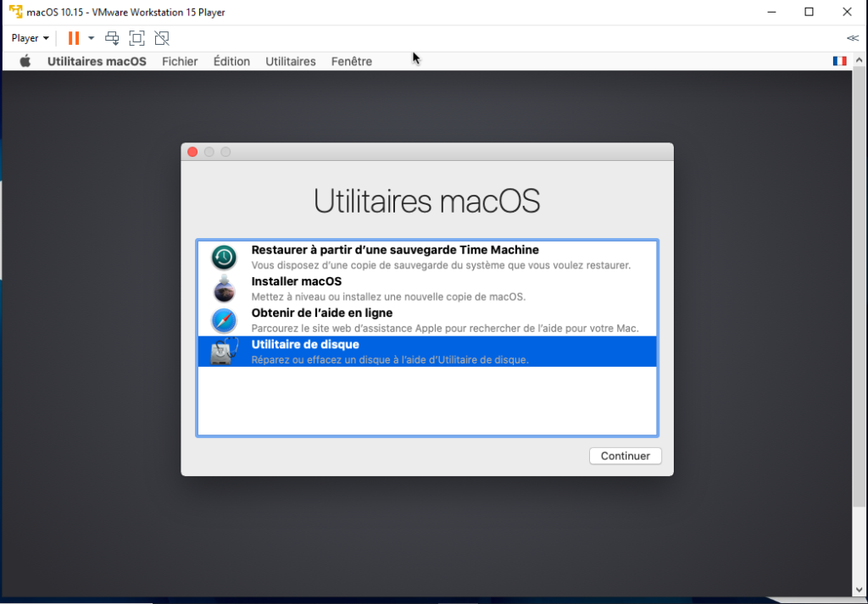Viewport: 868px width, 604px height.
Task: Close the Utilitaires macOS window with red button
Action: coord(192,152)
